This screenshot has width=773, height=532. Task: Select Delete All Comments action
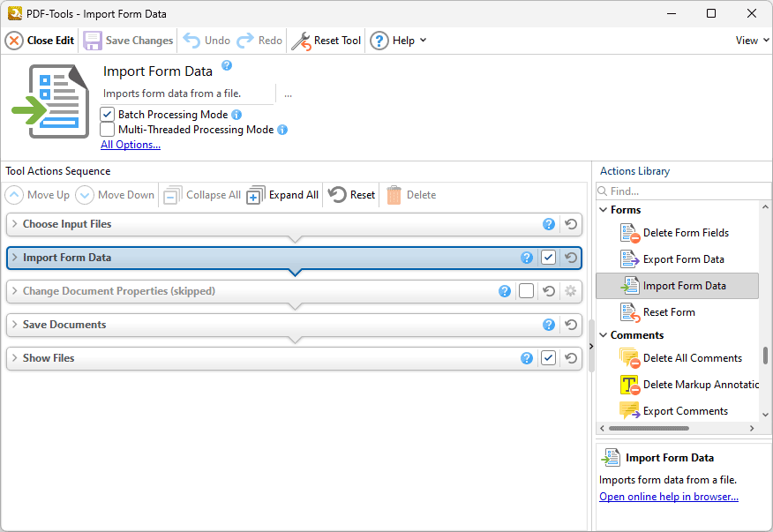[x=678, y=358]
